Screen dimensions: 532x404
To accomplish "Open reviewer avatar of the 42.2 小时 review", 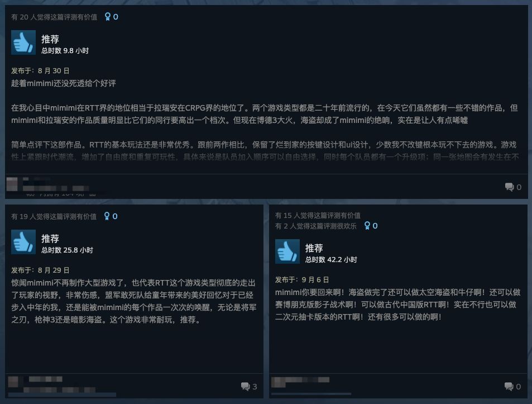I will [279, 382].
